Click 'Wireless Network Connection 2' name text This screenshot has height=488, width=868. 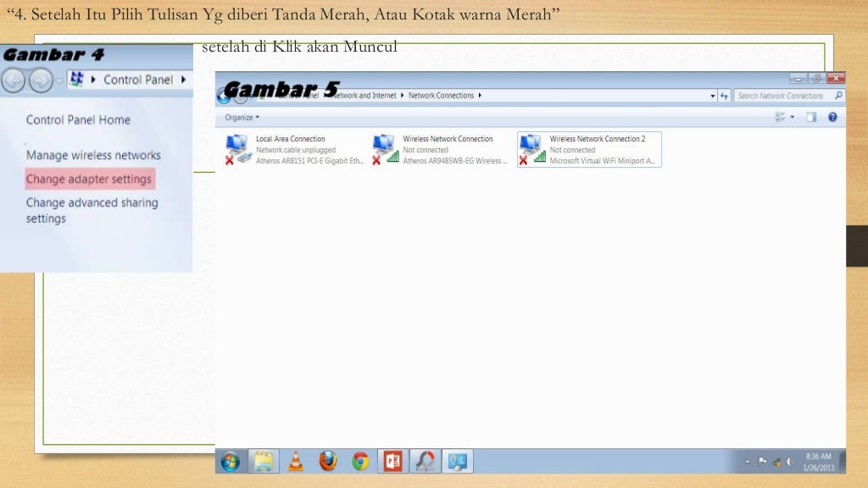598,139
